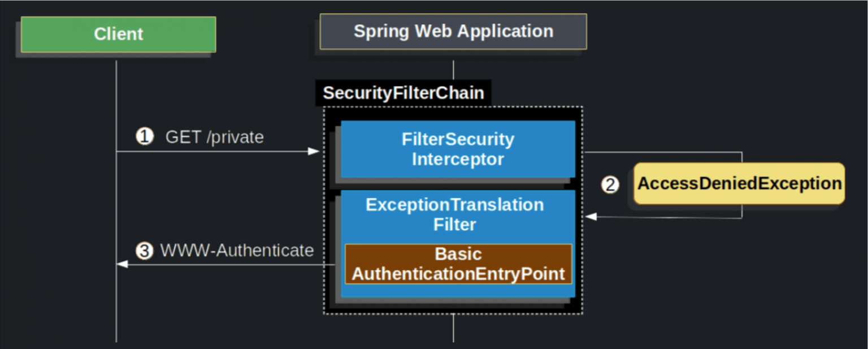Click the lifeline below the SecurityFilterChain container
This screenshot has height=349, width=868.
453,328
